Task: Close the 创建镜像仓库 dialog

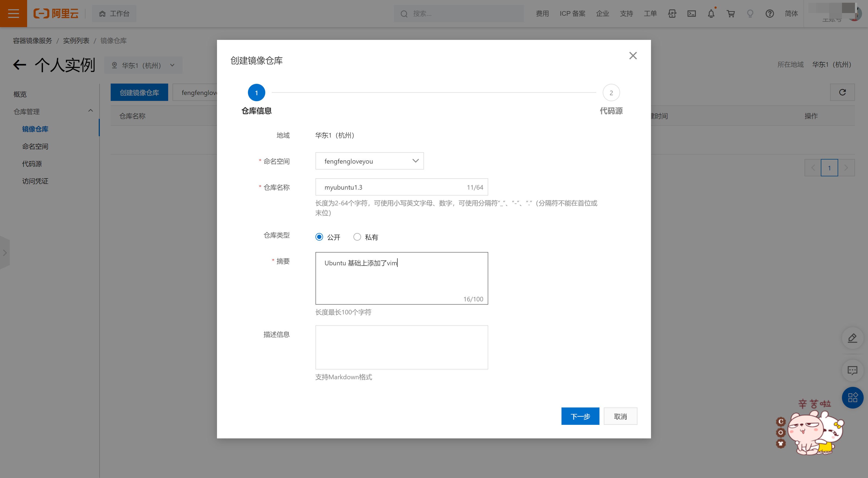Action: 633,56
